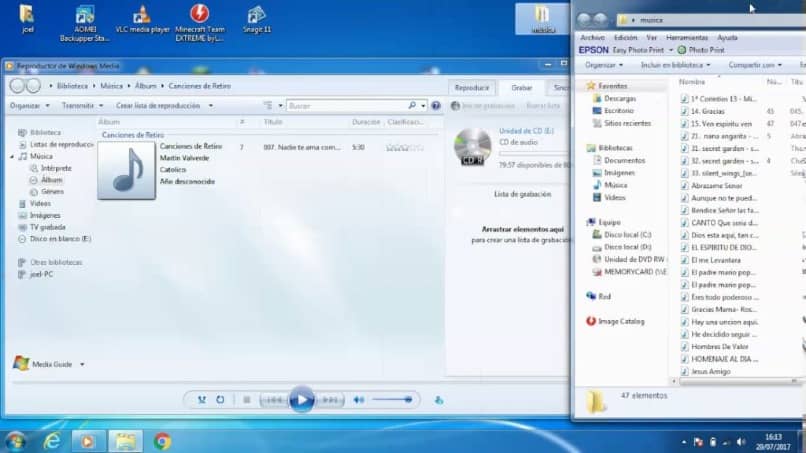The height and width of the screenshot is (453, 806).
Task: Open the joel desktop folder icon
Action: [28, 19]
